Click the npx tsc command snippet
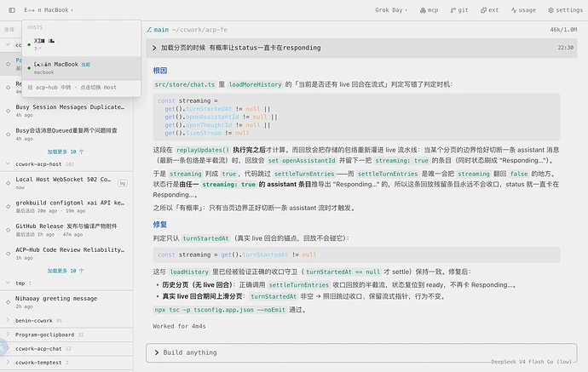This screenshot has height=372, width=588. (x=220, y=310)
